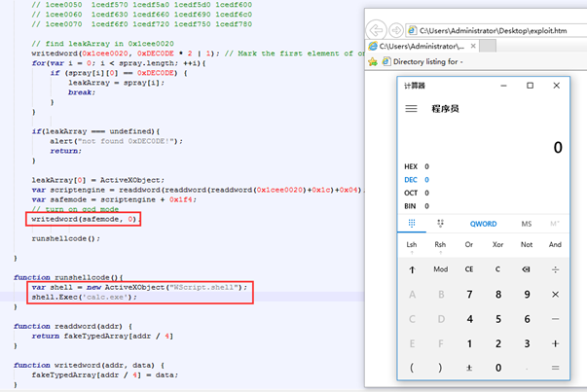The height and width of the screenshot is (392, 587).
Task: Select the full keypad icon
Action: click(x=412, y=224)
